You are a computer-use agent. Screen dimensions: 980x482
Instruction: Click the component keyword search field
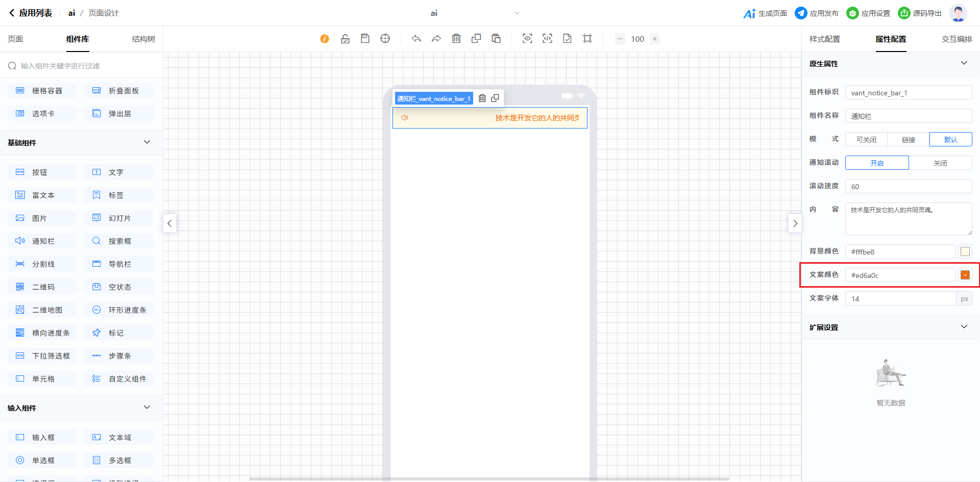(x=82, y=66)
